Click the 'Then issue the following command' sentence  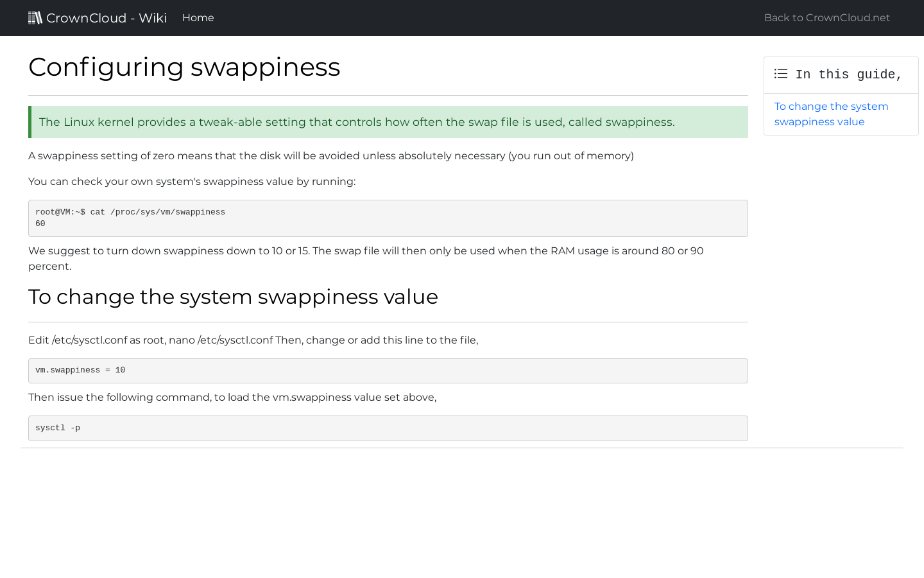click(x=232, y=398)
